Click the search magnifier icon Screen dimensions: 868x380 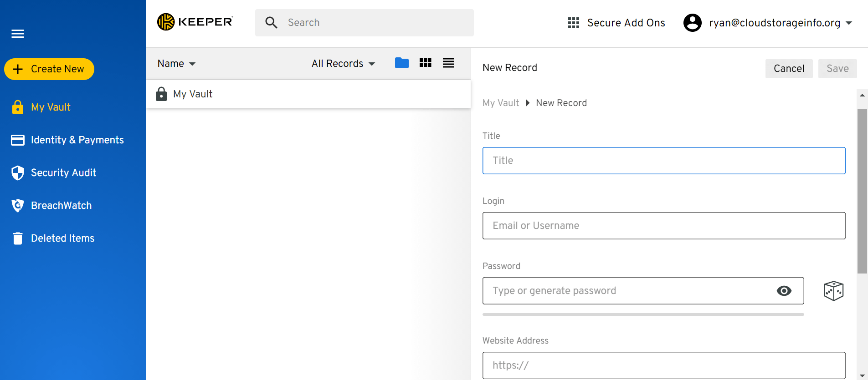click(x=271, y=23)
